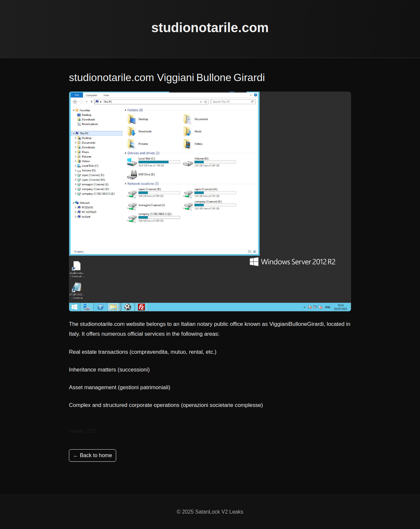Click the soccer ball taskbar icon

tap(128, 307)
